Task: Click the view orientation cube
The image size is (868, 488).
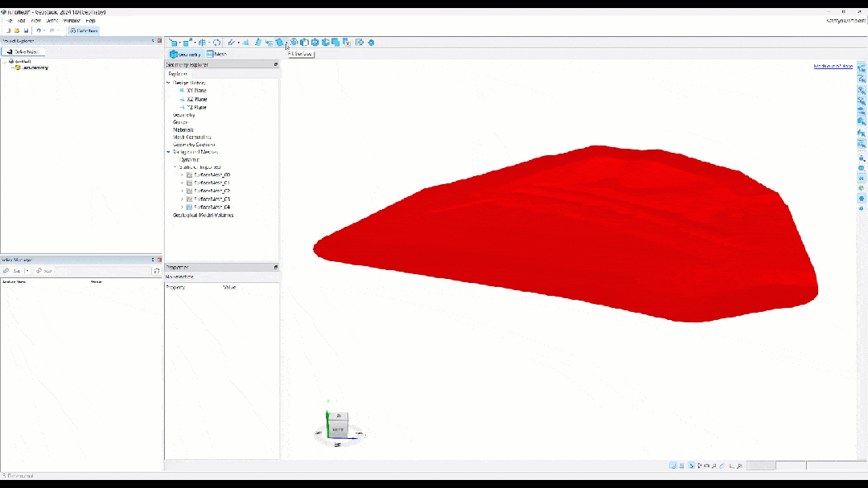Action: 338,426
